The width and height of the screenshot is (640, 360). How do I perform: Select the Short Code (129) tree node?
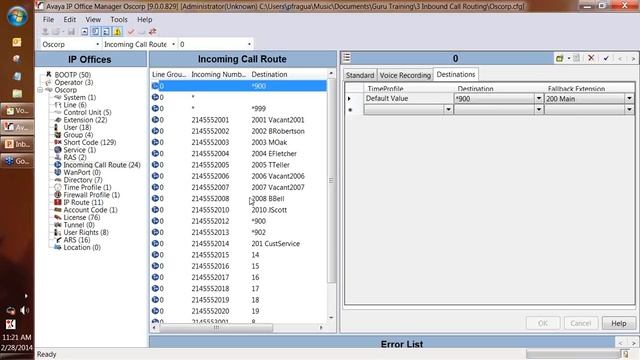pos(89,142)
